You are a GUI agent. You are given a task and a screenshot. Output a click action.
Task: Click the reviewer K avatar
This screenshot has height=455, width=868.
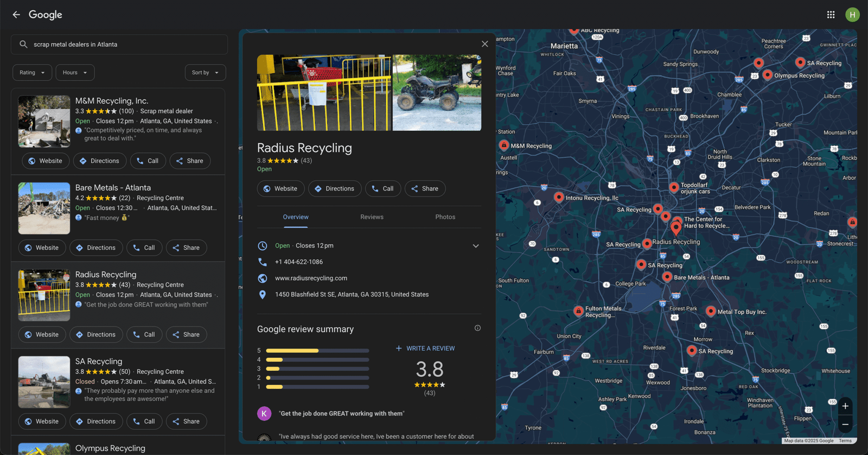(x=264, y=414)
